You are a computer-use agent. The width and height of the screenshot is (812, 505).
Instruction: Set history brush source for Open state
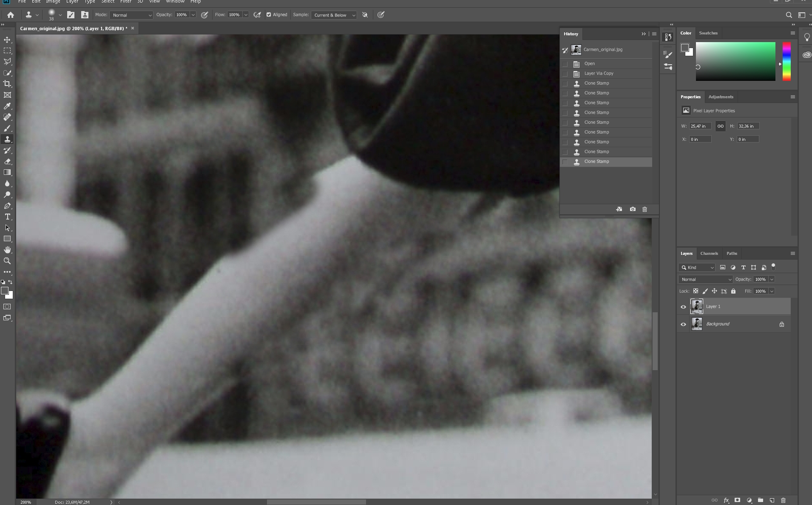click(565, 64)
